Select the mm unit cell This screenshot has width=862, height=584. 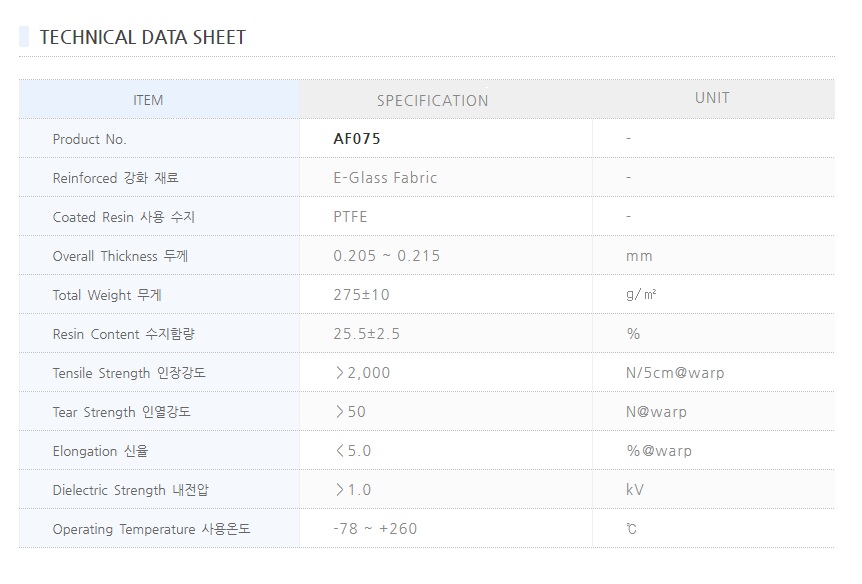(639, 256)
